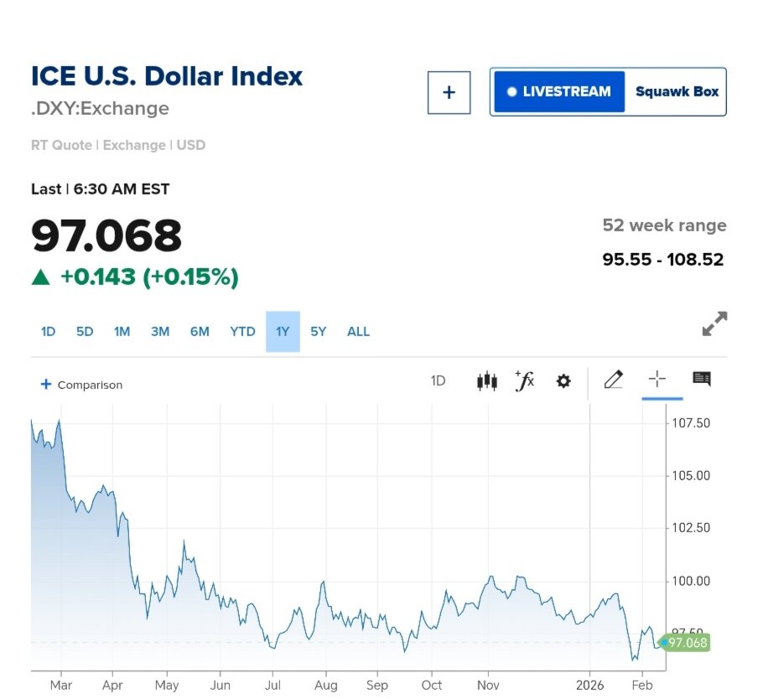Viewport: 784px width, 699px height.
Task: Open the Squawk Box link
Action: 677,92
